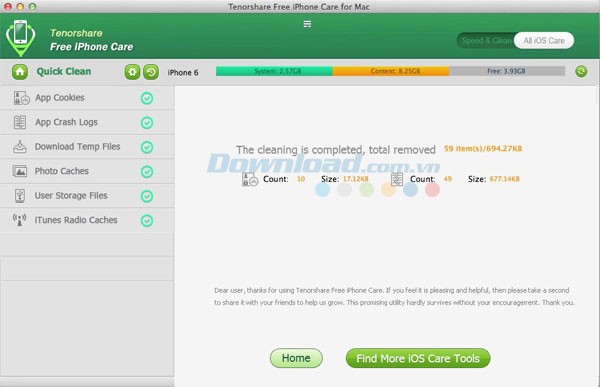The width and height of the screenshot is (600, 387).
Task: Click the Home button at the bottom
Action: [x=296, y=358]
